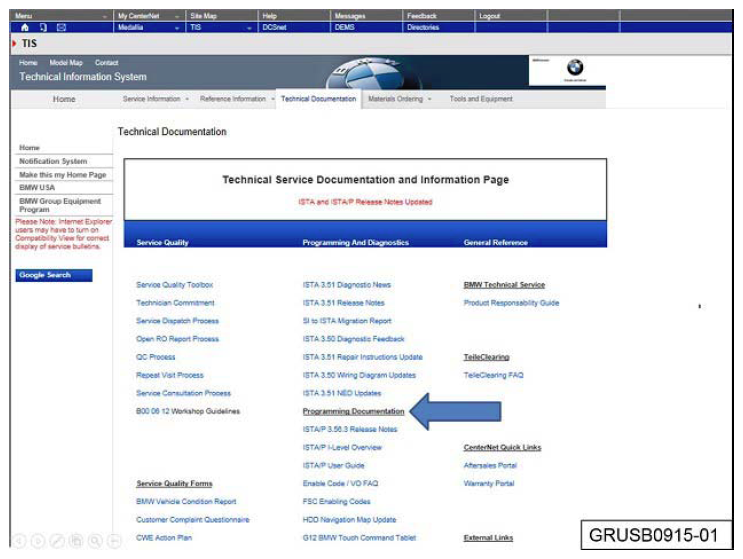
Task: Select the Technical Documentation tab
Action: [x=318, y=99]
